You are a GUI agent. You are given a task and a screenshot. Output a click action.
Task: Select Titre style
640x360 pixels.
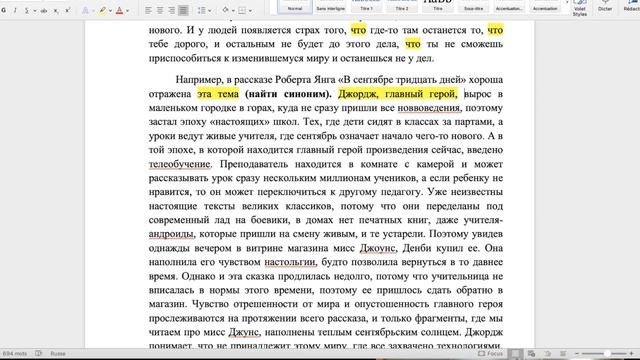pos(438,7)
